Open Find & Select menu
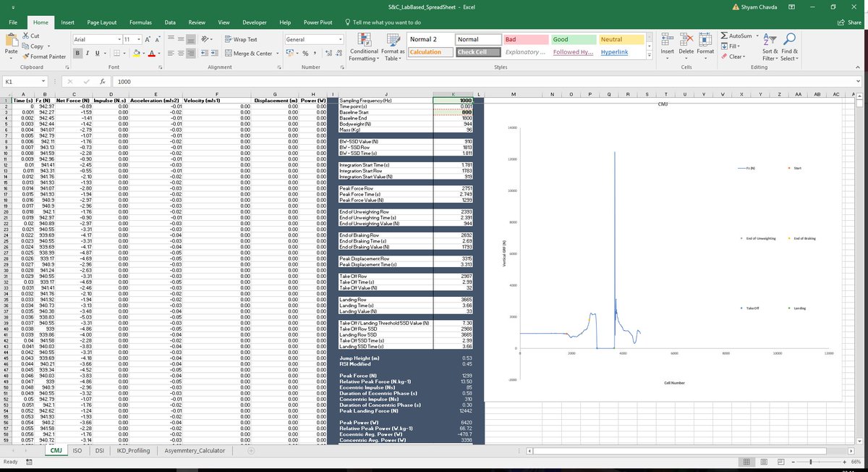The width and height of the screenshot is (868, 472). [x=790, y=46]
